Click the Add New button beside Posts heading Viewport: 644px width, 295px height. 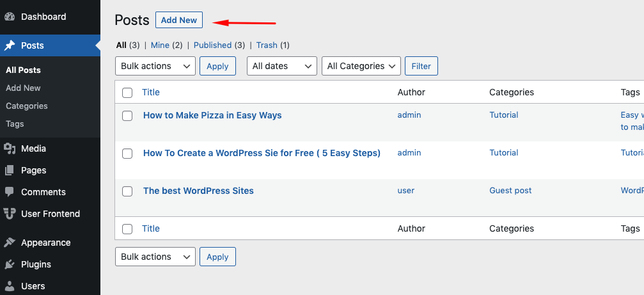point(179,20)
